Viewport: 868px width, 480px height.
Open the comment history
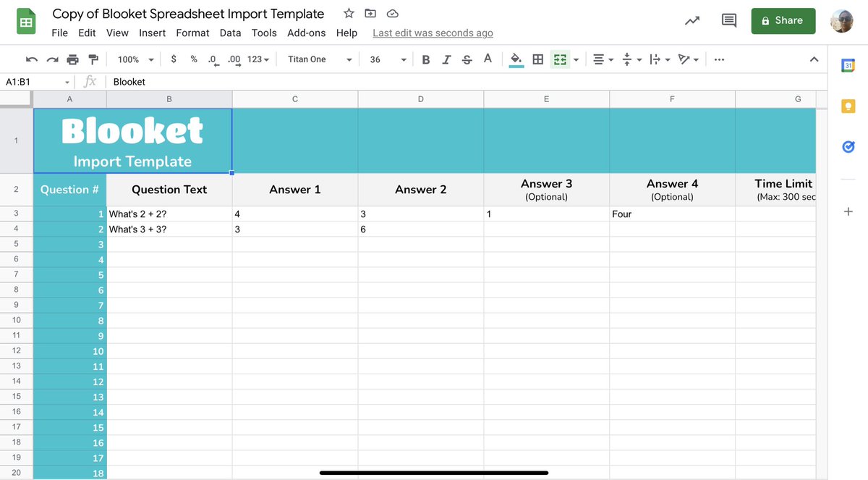click(729, 21)
